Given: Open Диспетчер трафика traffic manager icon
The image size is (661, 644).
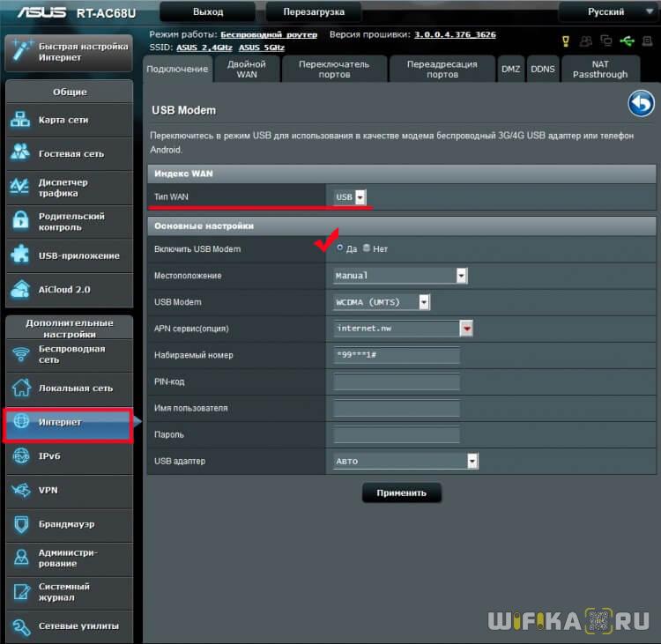Looking at the screenshot, I should [x=19, y=187].
